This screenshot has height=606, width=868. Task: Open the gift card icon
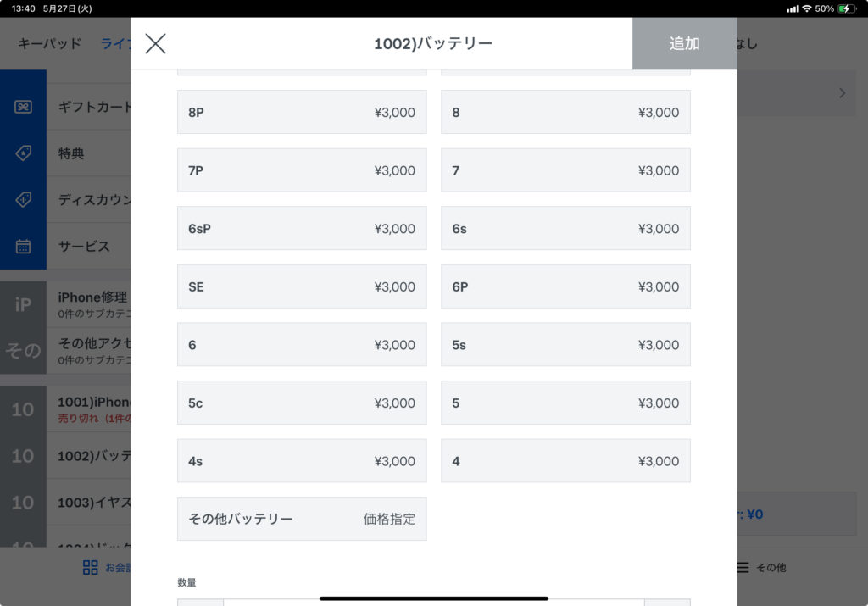(23, 107)
